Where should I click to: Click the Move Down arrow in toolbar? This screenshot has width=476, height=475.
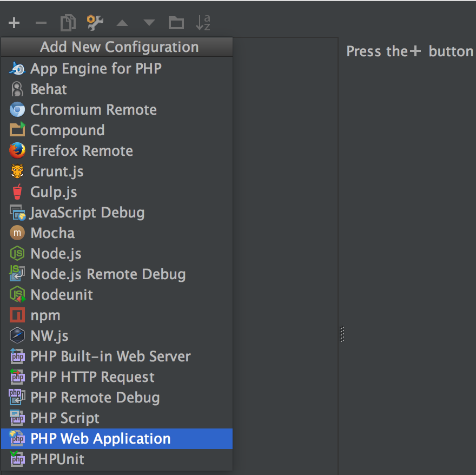(149, 23)
